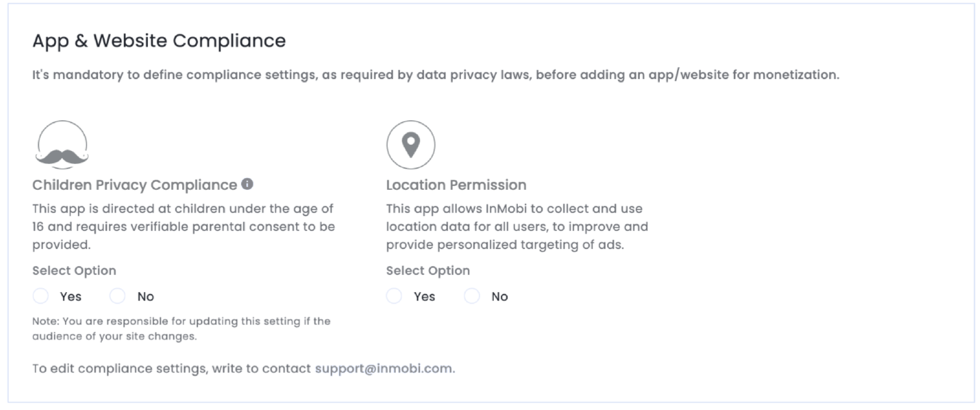The height and width of the screenshot is (410, 980).
Task: Click the Yes label under Location Permission
Action: click(424, 296)
